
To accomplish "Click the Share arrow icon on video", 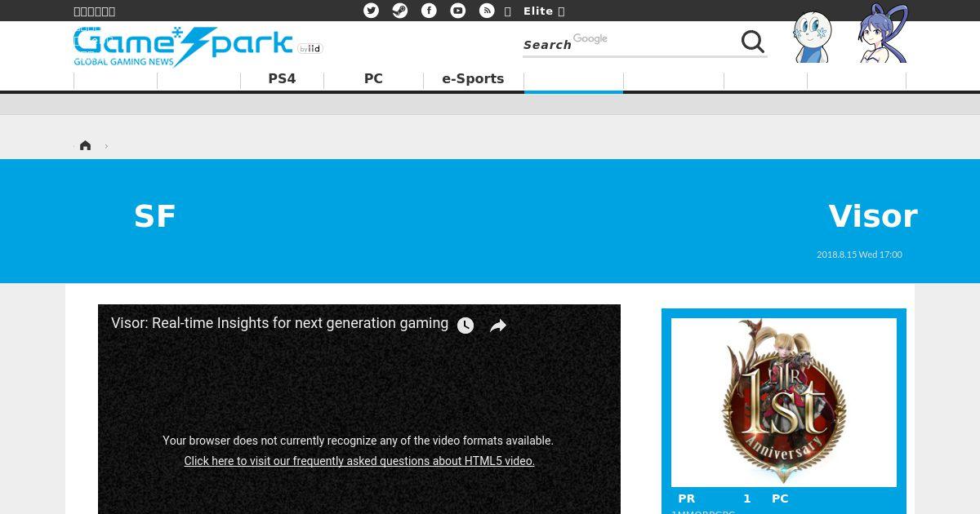I will [498, 326].
